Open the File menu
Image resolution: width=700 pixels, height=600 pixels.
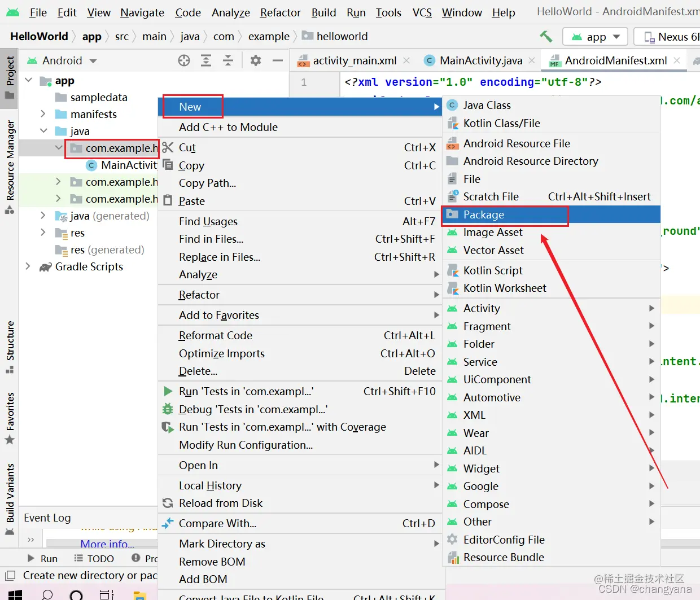[38, 12]
